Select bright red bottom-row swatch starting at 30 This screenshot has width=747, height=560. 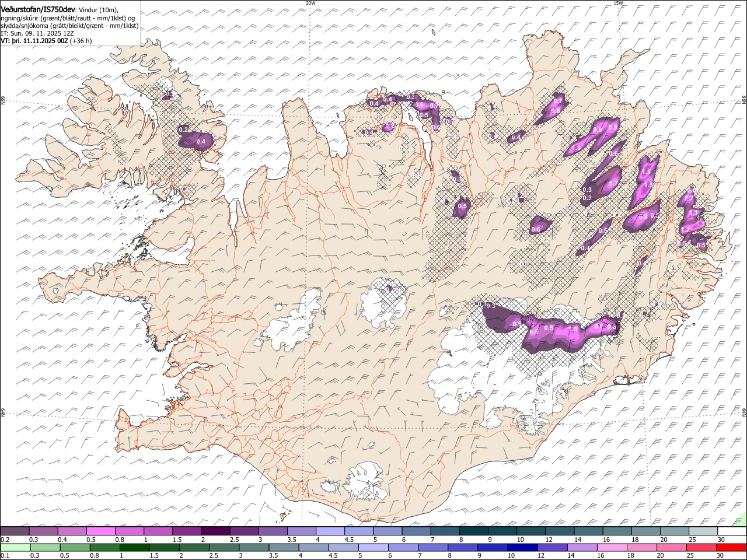click(x=731, y=547)
